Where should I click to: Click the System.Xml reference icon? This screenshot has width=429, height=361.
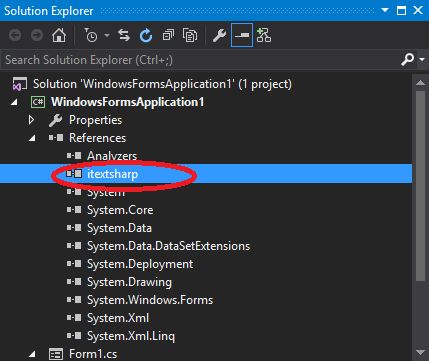tap(74, 318)
